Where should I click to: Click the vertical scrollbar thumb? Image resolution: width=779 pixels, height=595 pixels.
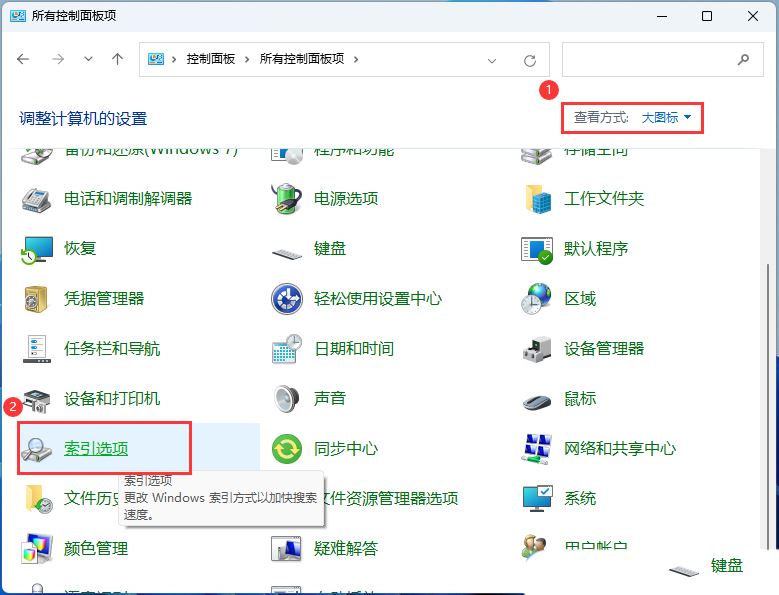click(x=769, y=406)
